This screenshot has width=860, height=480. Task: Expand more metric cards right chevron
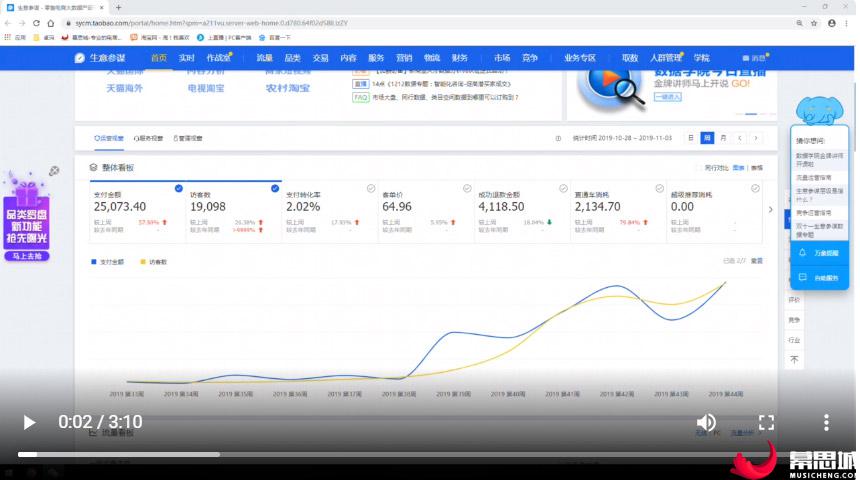pos(771,210)
